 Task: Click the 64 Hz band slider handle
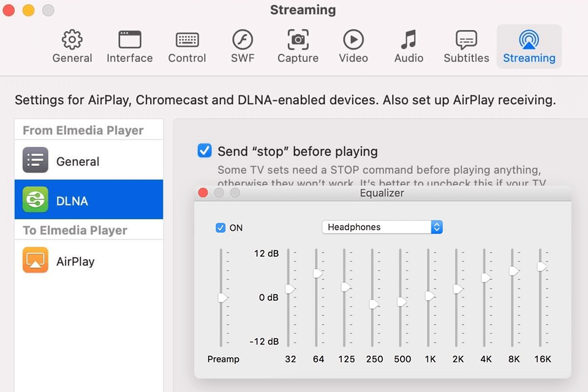pos(318,273)
